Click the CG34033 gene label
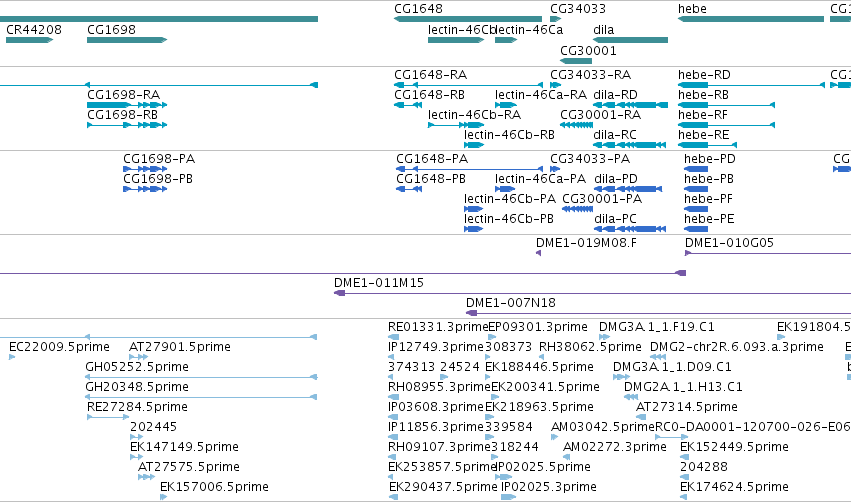851x502 pixels. 578,9
